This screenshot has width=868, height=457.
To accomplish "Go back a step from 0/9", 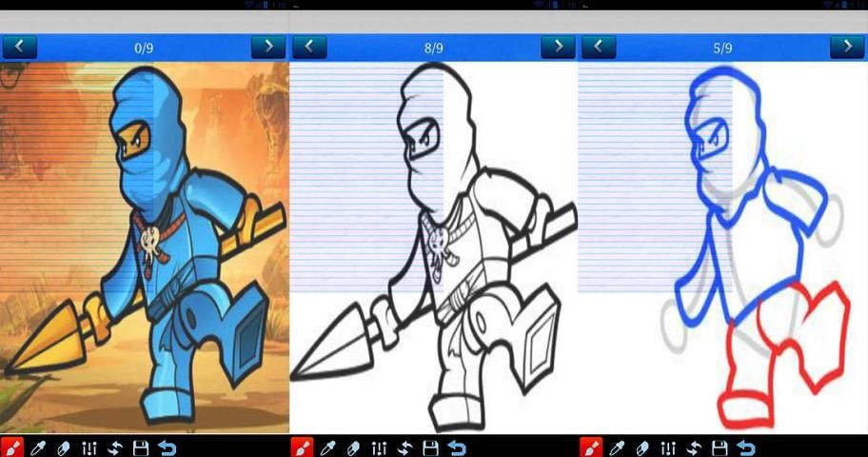I will tap(20, 47).
